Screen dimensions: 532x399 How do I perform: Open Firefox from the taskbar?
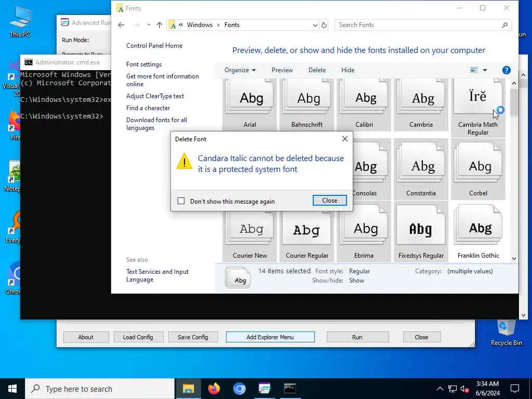[x=214, y=389]
